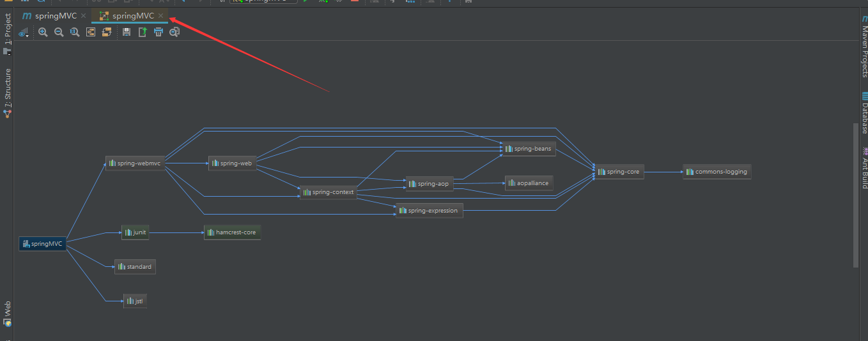
Task: Click the Zoom Out magnifier icon
Action: (59, 32)
